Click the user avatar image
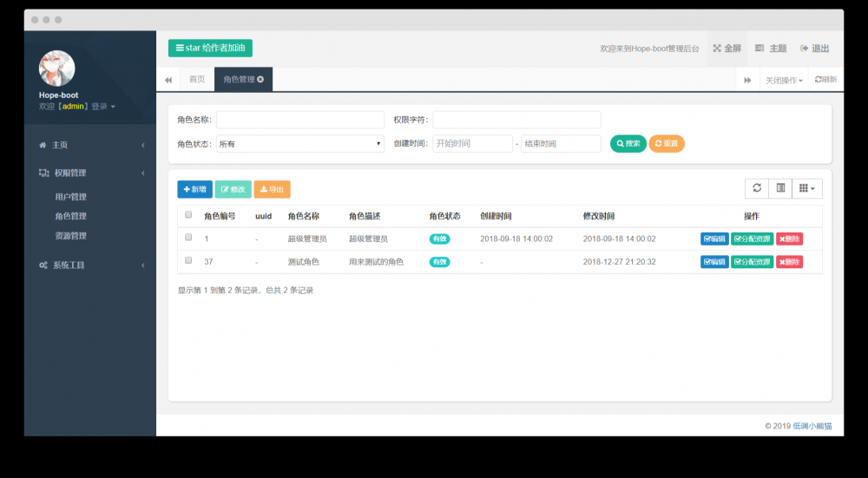This screenshot has height=478, width=868. tap(56, 68)
